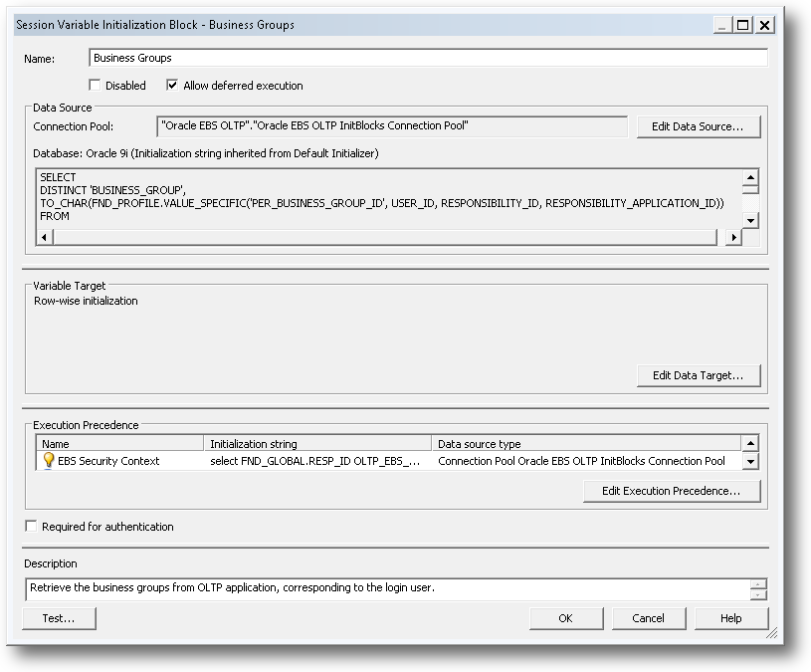This screenshot has width=811, height=672.
Task: Click the Data source type column header
Action: click(586, 443)
